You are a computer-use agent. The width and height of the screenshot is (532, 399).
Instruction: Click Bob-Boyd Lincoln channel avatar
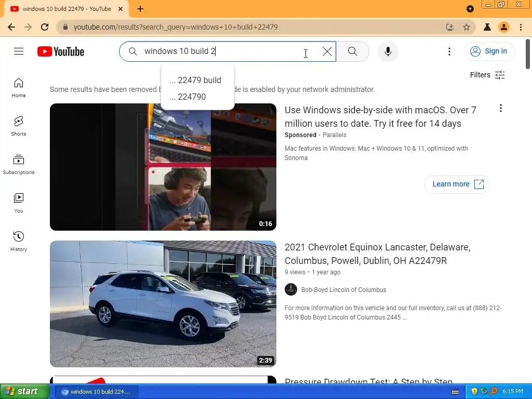pyautogui.click(x=291, y=290)
